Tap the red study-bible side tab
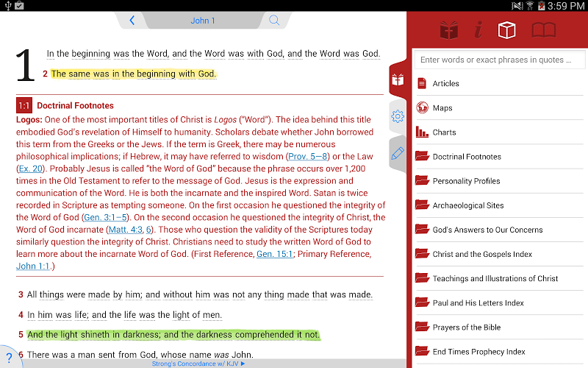 (398, 79)
